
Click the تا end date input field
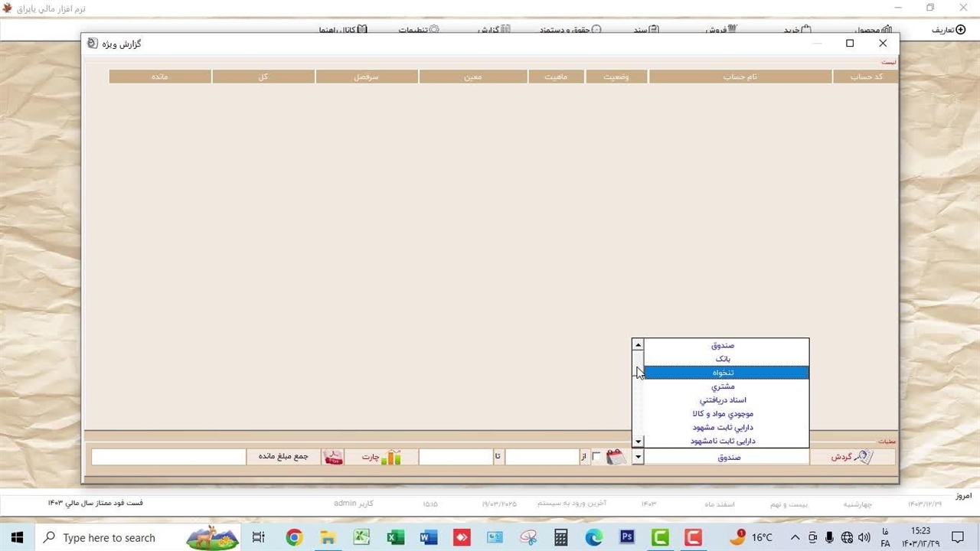point(456,457)
